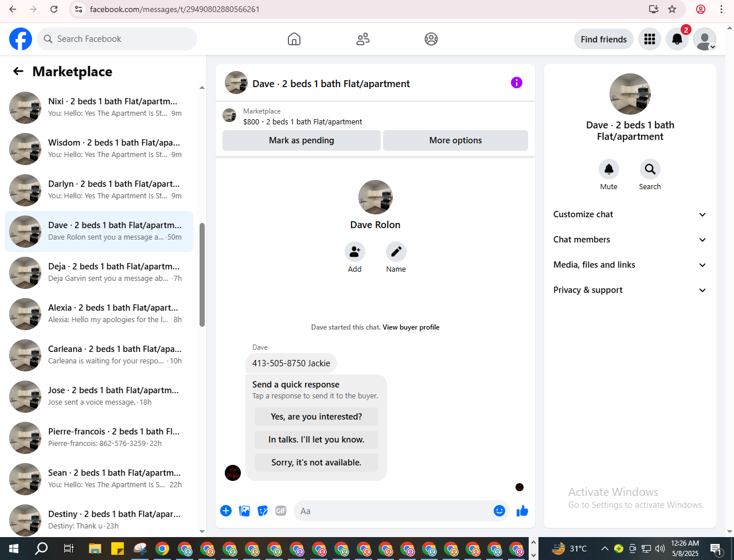Viewport: 734px width, 560px height.
Task: Reload the page in Chrome
Action: tap(54, 9)
